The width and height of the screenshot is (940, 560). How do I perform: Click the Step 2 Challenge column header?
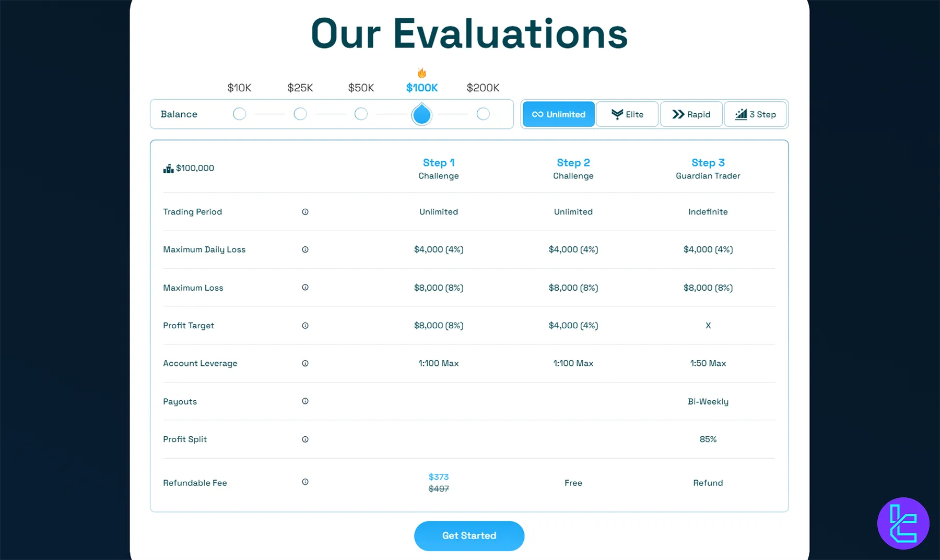click(x=573, y=169)
